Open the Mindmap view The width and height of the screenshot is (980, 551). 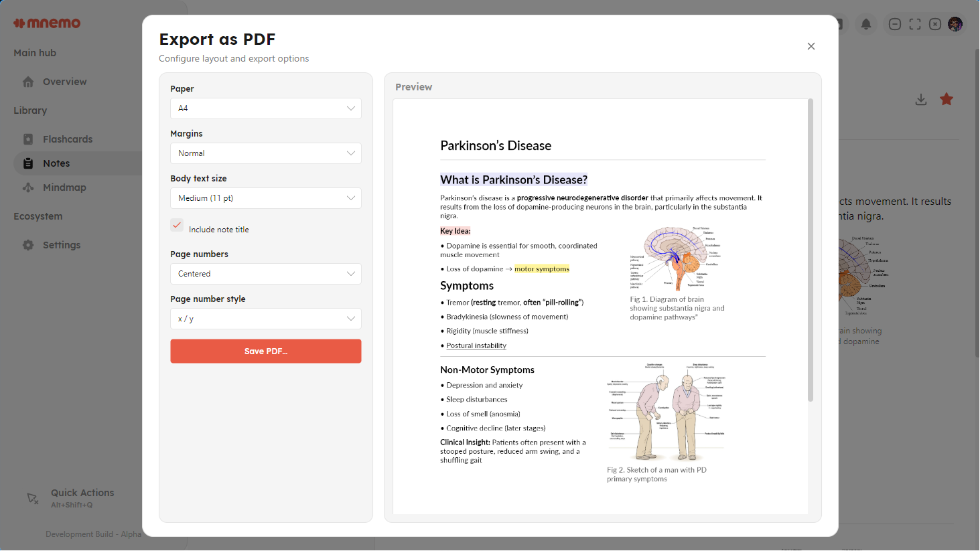[64, 187]
